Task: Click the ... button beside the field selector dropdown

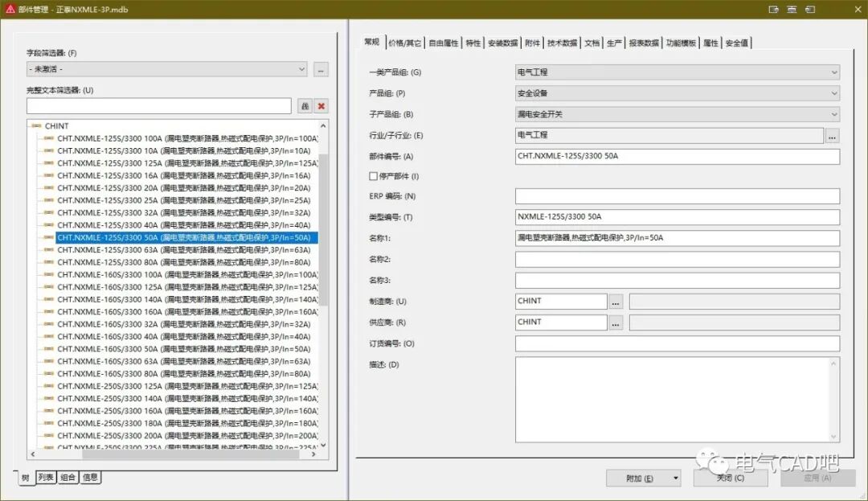Action: point(321,70)
